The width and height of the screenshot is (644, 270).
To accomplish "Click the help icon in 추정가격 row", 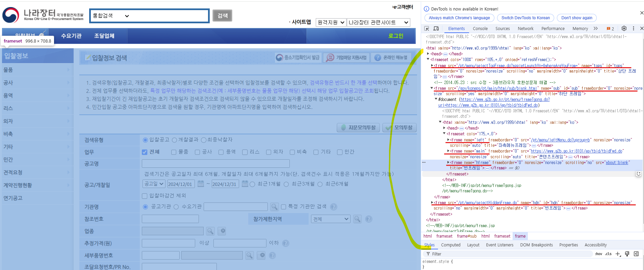I will coord(286,243).
